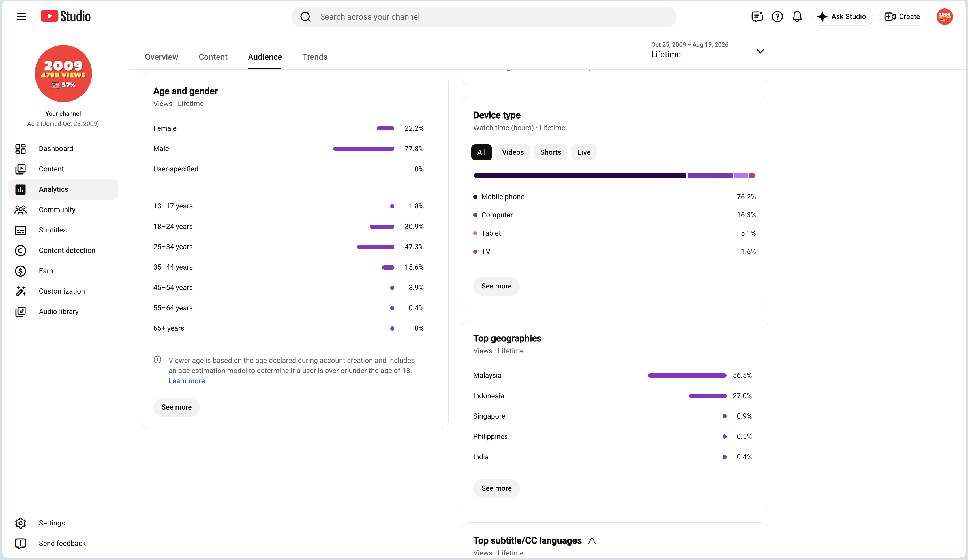968x560 pixels.
Task: Click the Mobile phone segment of device bar
Action: pyautogui.click(x=580, y=175)
